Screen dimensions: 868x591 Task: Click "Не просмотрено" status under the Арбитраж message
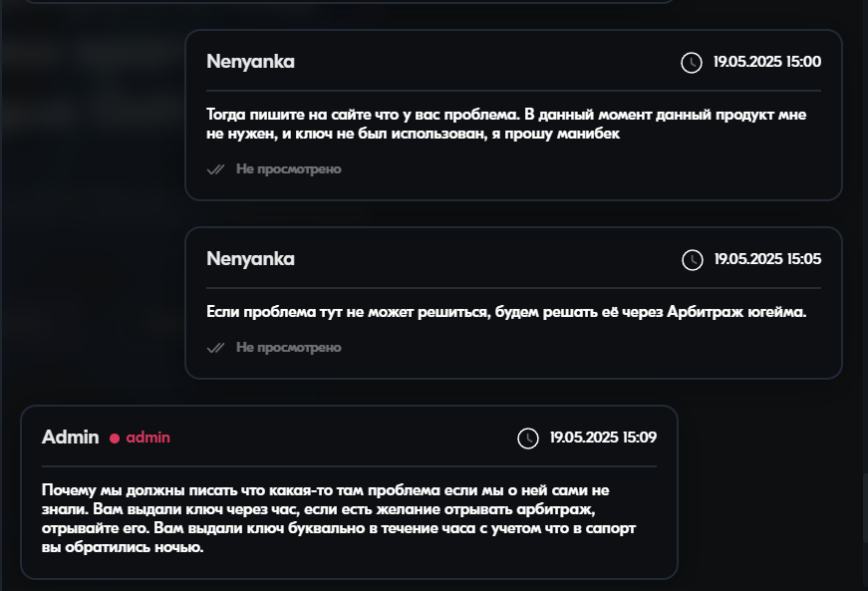coord(288,348)
